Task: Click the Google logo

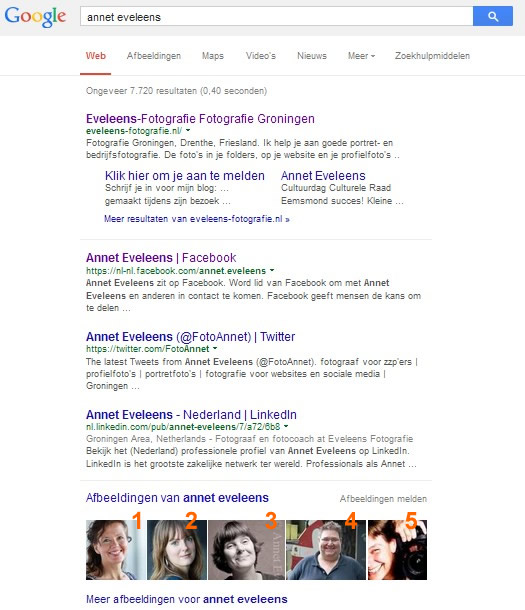Action: pyautogui.click(x=35, y=16)
